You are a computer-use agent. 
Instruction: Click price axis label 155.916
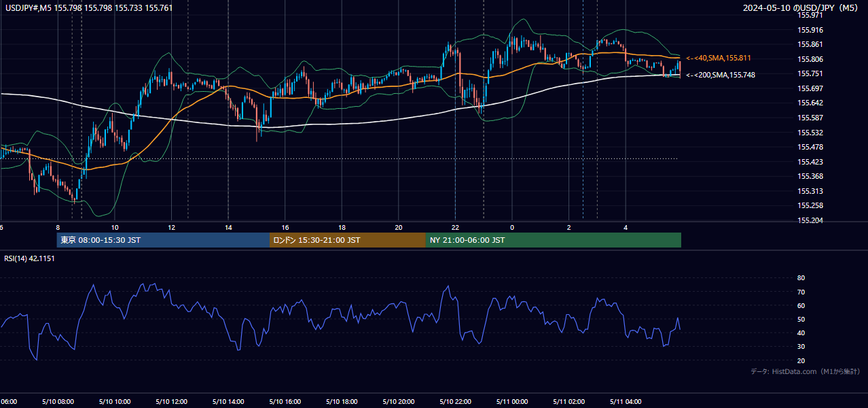pos(810,30)
